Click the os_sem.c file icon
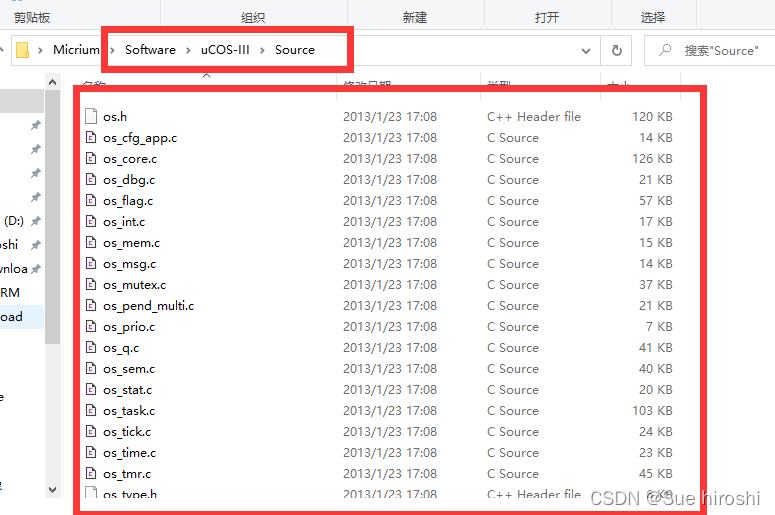This screenshot has width=775, height=515. tap(91, 368)
